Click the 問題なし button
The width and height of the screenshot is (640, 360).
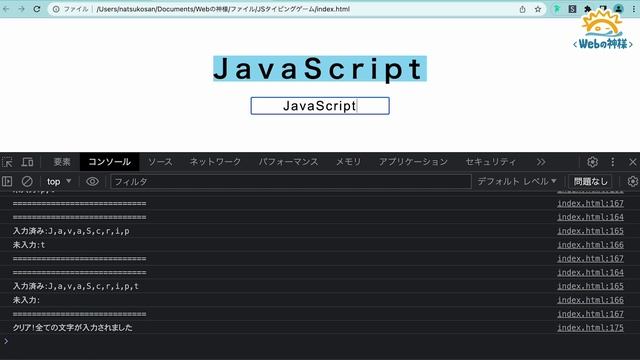point(590,181)
